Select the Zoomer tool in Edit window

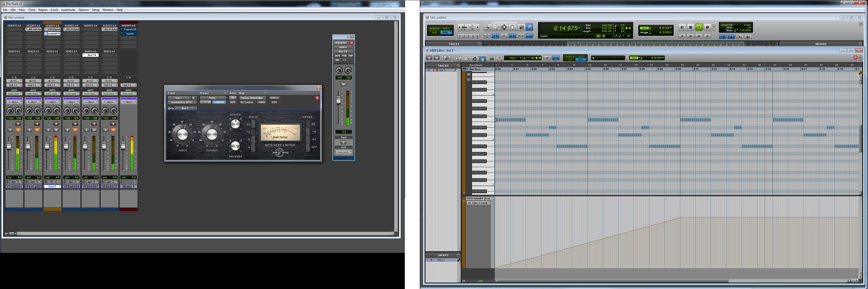click(487, 27)
